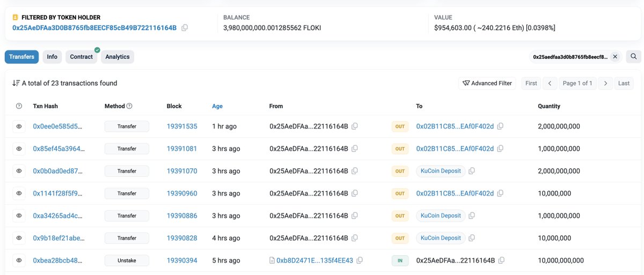This screenshot has height=275, width=644.
Task: Copy To address in the Unstake row
Action: 501,261
